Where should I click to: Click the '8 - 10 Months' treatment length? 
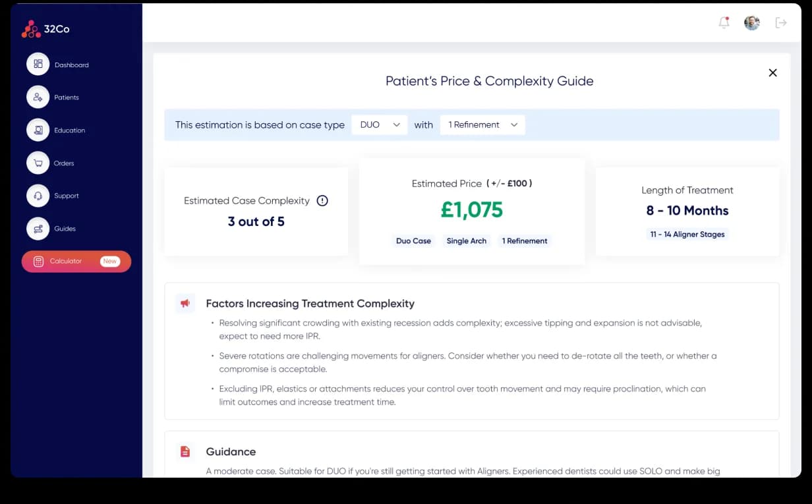click(x=687, y=211)
